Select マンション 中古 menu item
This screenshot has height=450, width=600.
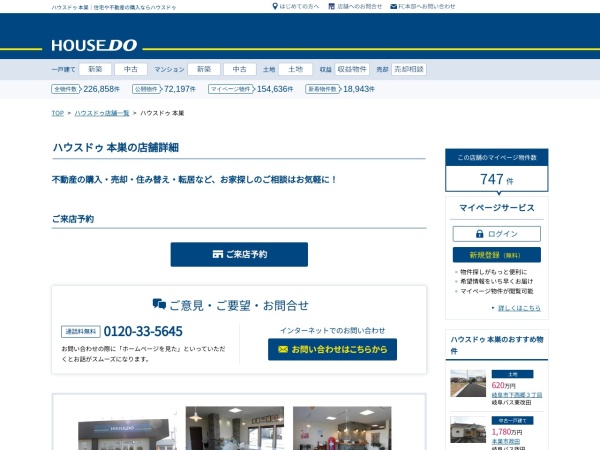240,69
